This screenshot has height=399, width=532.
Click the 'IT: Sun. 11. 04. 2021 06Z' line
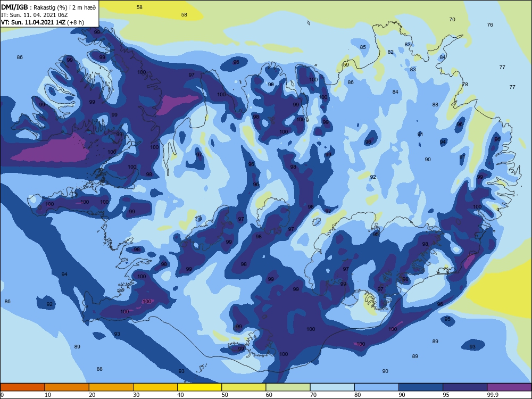tap(34, 15)
